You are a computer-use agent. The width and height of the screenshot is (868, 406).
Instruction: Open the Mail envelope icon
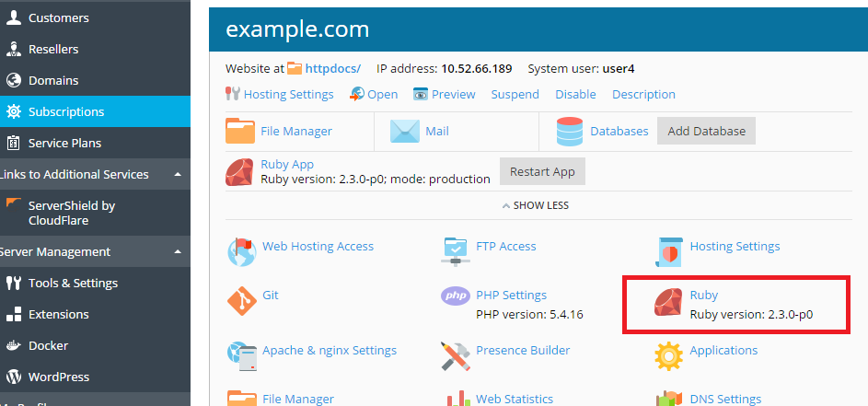point(405,132)
